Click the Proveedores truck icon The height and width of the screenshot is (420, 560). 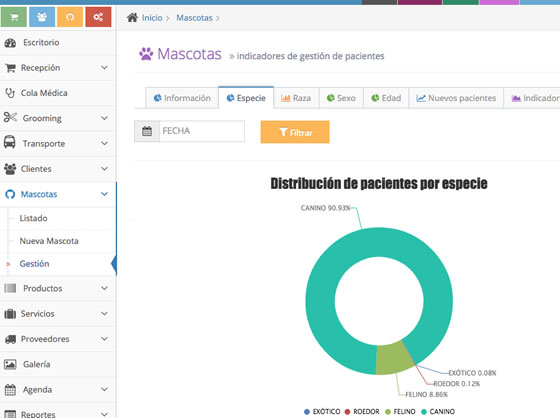(x=10, y=339)
